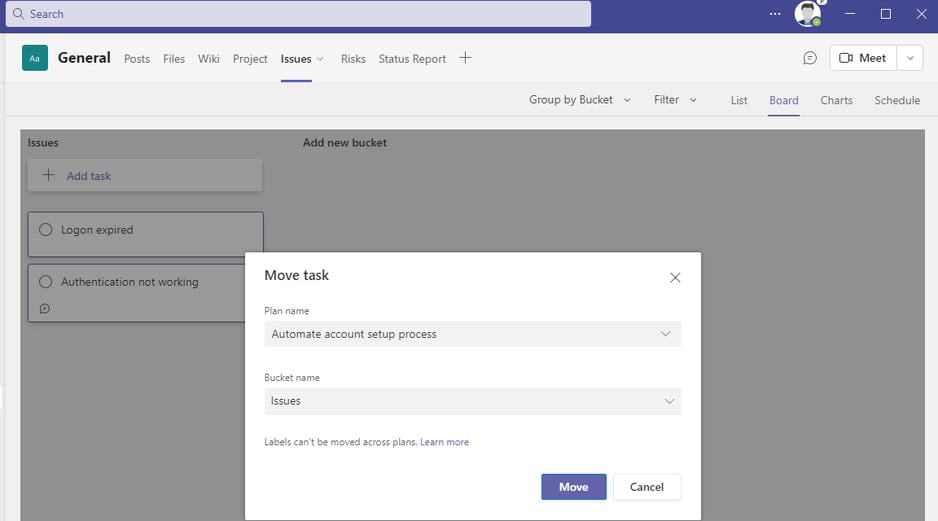Open the Project tab
The width and height of the screenshot is (938, 521).
coord(250,59)
